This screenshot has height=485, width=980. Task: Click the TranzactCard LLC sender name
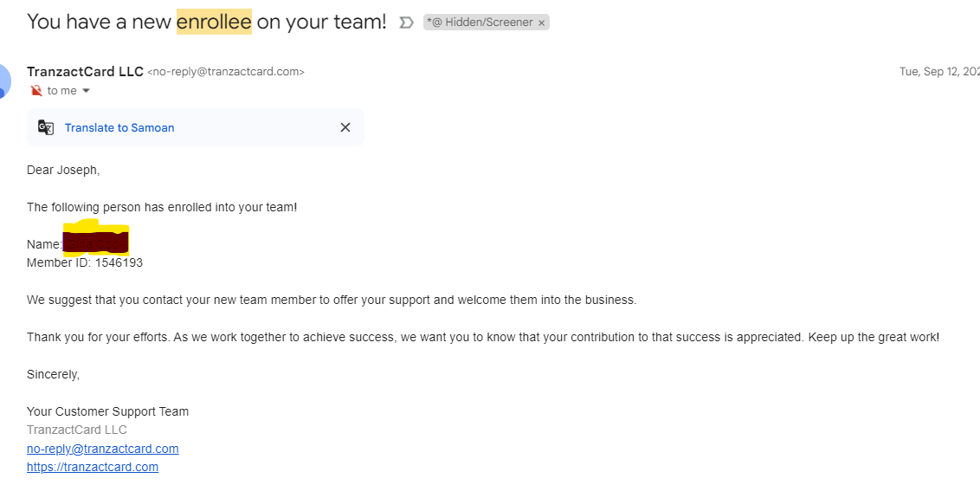tap(85, 71)
